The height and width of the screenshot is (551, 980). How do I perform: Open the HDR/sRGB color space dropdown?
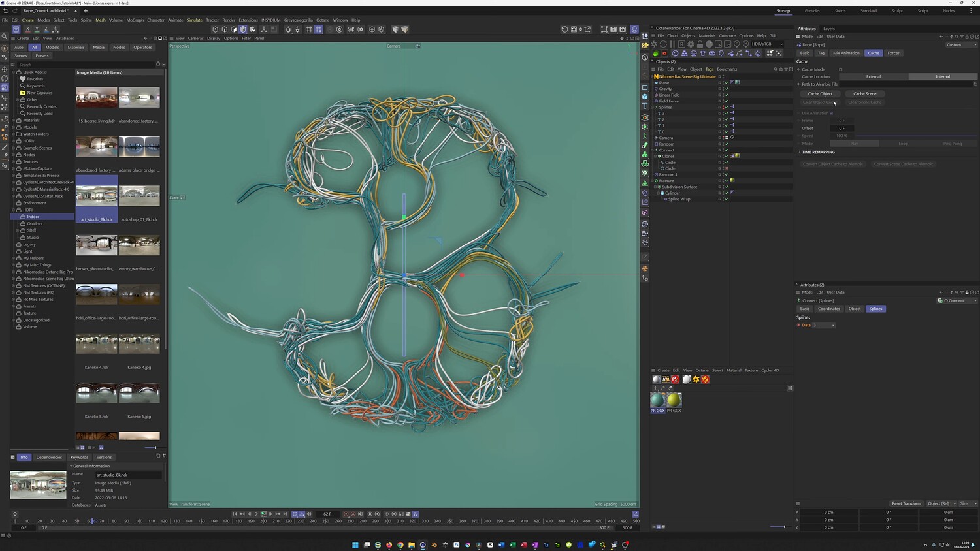point(767,44)
